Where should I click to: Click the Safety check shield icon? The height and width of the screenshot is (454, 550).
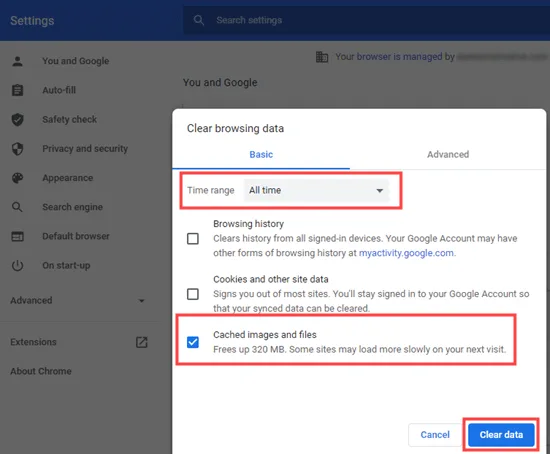click(17, 119)
